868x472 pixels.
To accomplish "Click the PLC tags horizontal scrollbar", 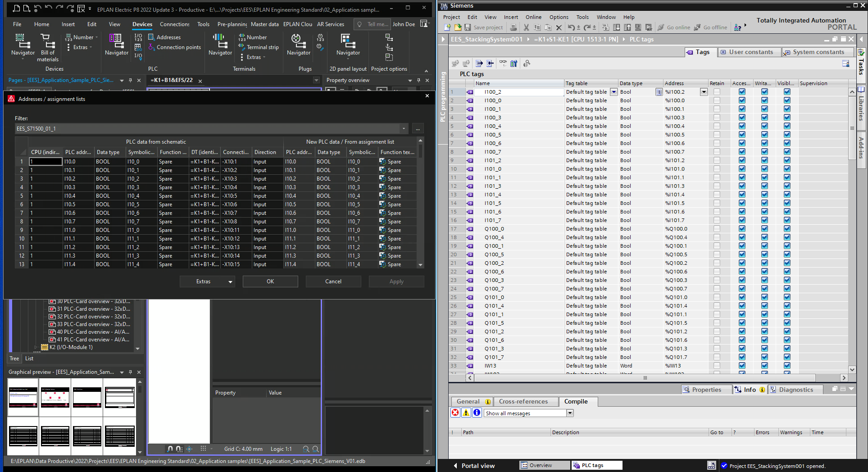I will 645,378.
